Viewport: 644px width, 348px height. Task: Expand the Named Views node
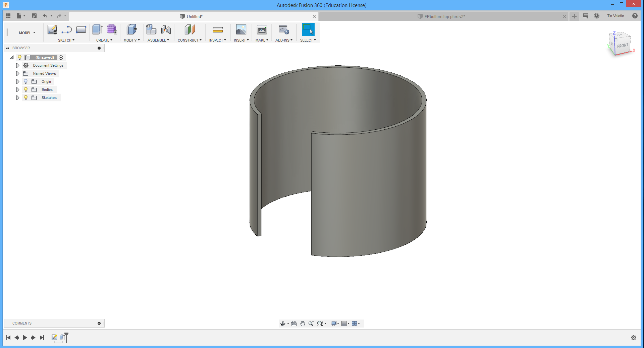pyautogui.click(x=17, y=73)
